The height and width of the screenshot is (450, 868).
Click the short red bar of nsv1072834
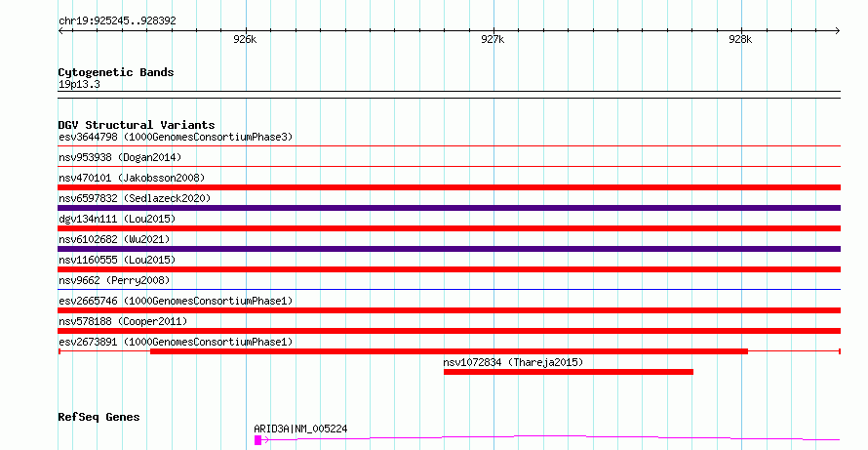(x=569, y=372)
